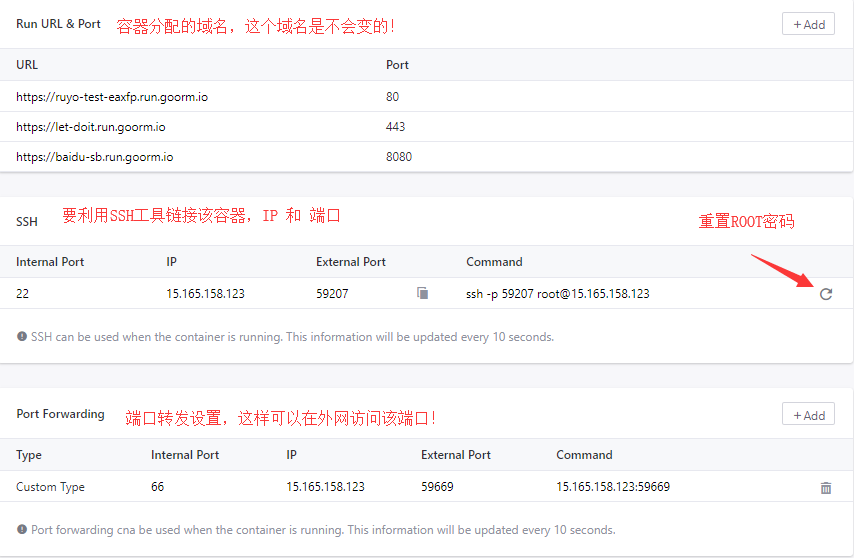
Task: Click the SSH External Port column header
Action: pyautogui.click(x=351, y=262)
